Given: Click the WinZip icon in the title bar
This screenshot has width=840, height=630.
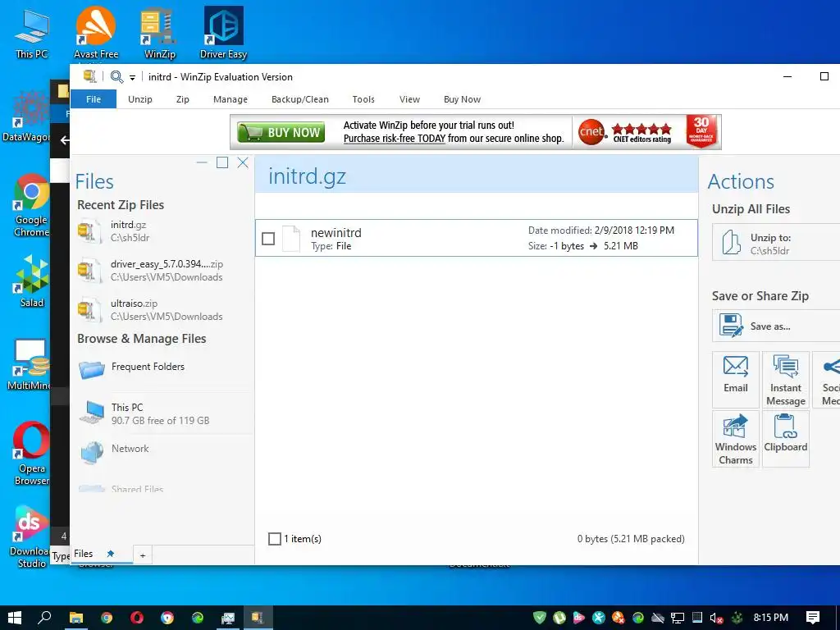Looking at the screenshot, I should coord(89,76).
